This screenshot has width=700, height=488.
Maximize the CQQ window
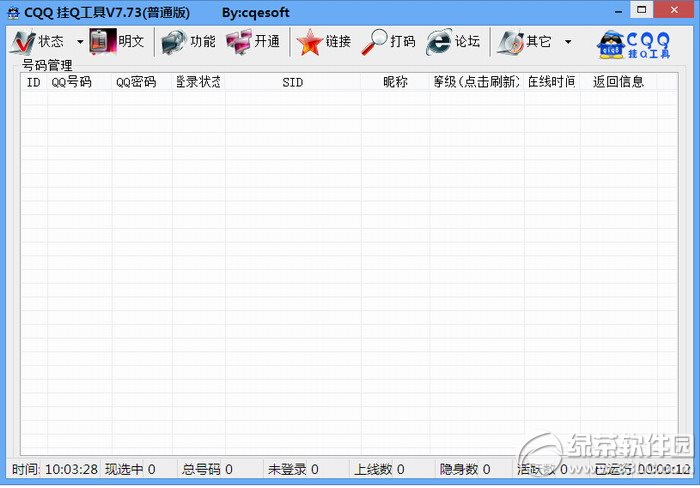(642, 10)
